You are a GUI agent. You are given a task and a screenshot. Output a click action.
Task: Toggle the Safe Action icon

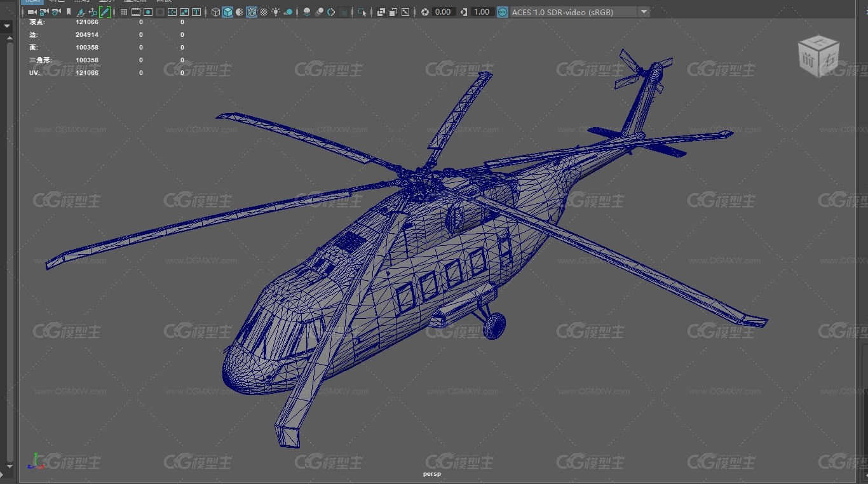(184, 12)
